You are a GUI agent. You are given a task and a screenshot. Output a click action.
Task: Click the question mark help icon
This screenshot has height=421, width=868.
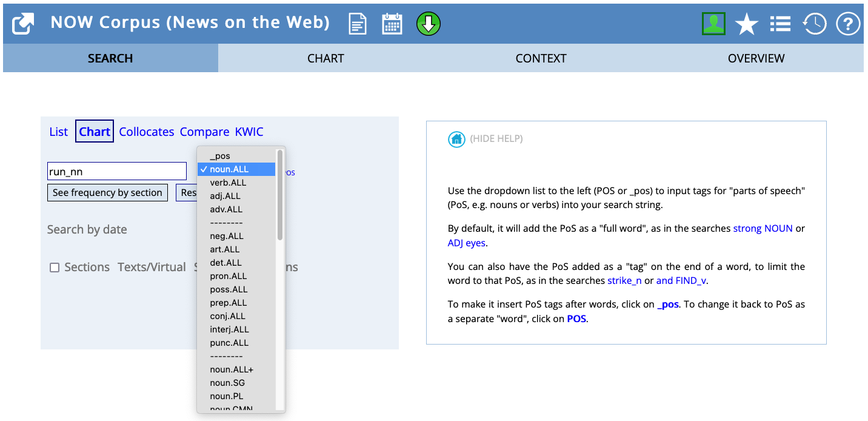click(x=848, y=24)
